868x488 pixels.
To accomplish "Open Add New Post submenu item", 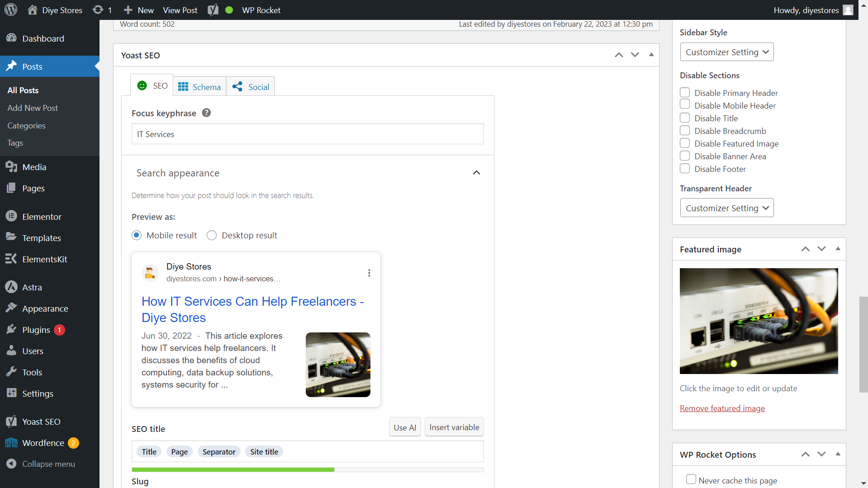I will [33, 108].
